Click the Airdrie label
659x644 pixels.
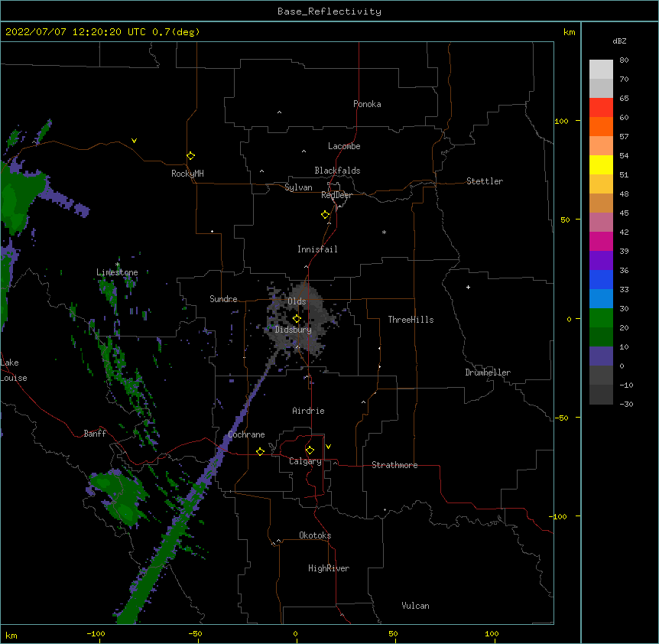pos(308,411)
